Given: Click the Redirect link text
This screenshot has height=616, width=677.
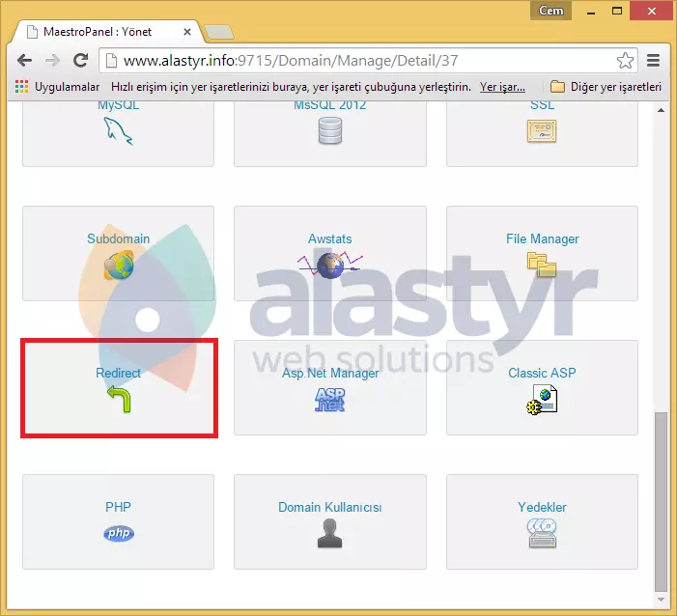Looking at the screenshot, I should coord(118,373).
